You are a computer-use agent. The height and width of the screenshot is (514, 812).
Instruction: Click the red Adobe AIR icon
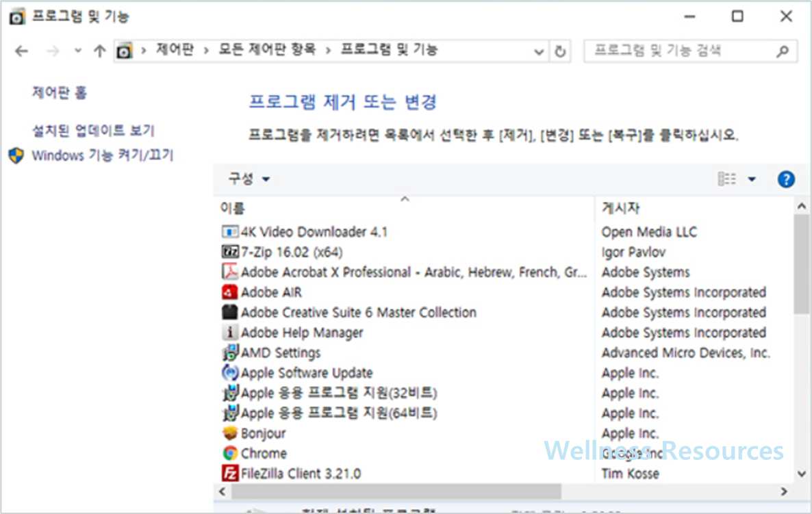(x=230, y=292)
